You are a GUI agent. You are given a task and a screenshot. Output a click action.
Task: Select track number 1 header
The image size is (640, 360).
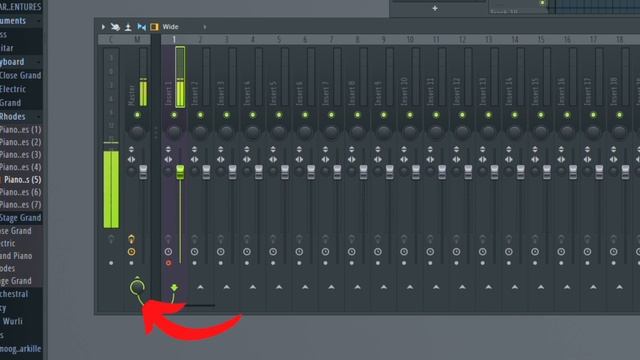[x=174, y=40]
